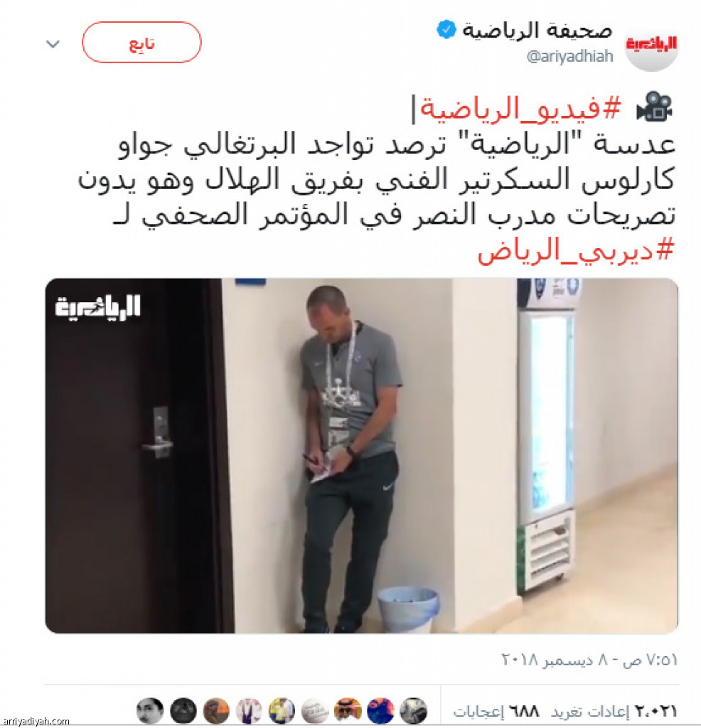Click the follow button (تابع)

(141, 42)
